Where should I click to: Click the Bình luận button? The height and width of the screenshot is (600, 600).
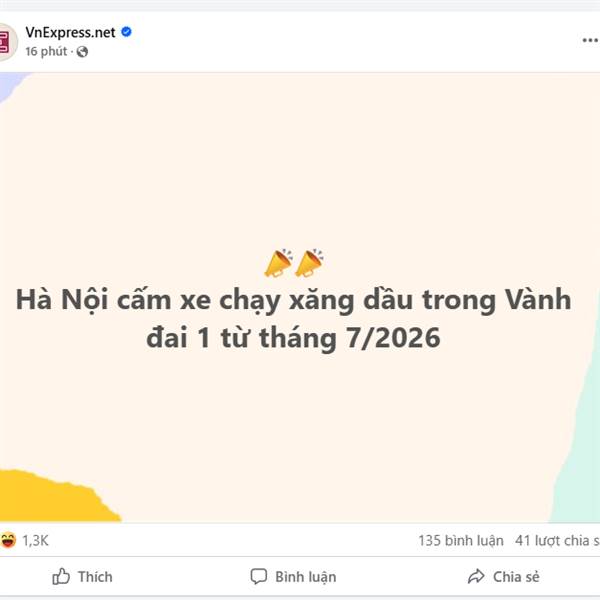tap(293, 577)
